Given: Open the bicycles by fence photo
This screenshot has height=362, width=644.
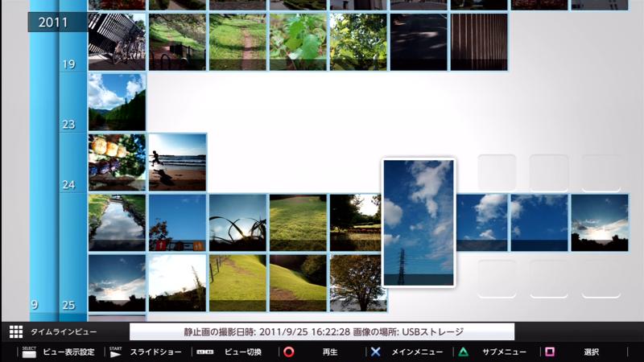Looking at the screenshot, I should [x=117, y=42].
